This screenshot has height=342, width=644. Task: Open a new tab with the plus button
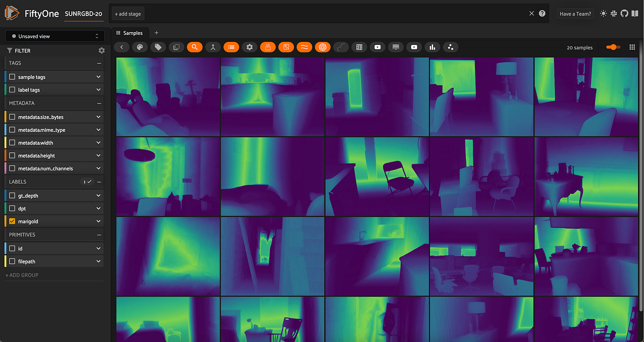(156, 32)
